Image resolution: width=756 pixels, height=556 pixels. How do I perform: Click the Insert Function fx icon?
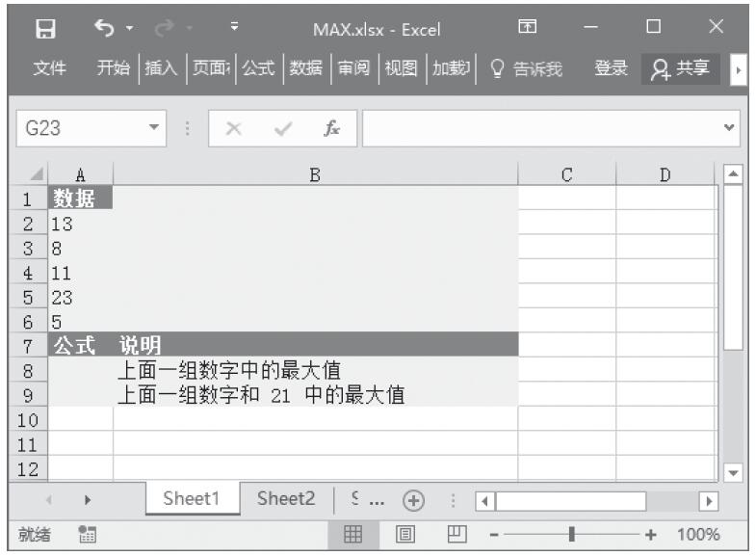point(331,128)
